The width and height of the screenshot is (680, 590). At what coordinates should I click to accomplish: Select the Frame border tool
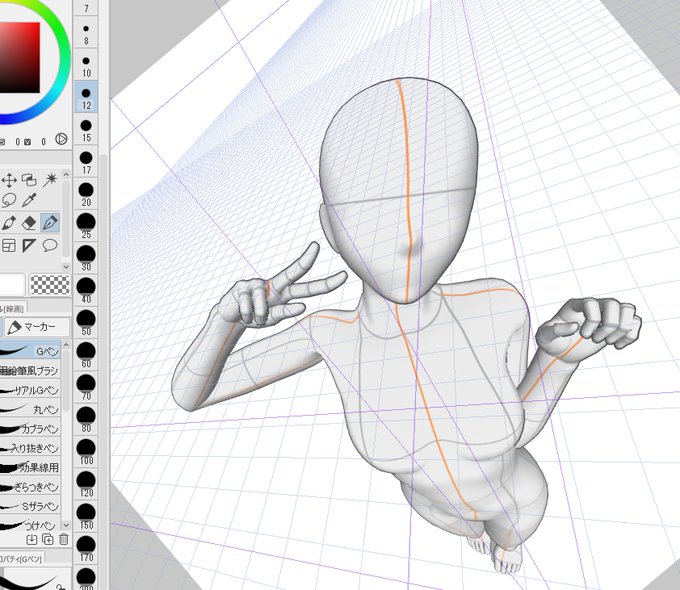coord(9,246)
